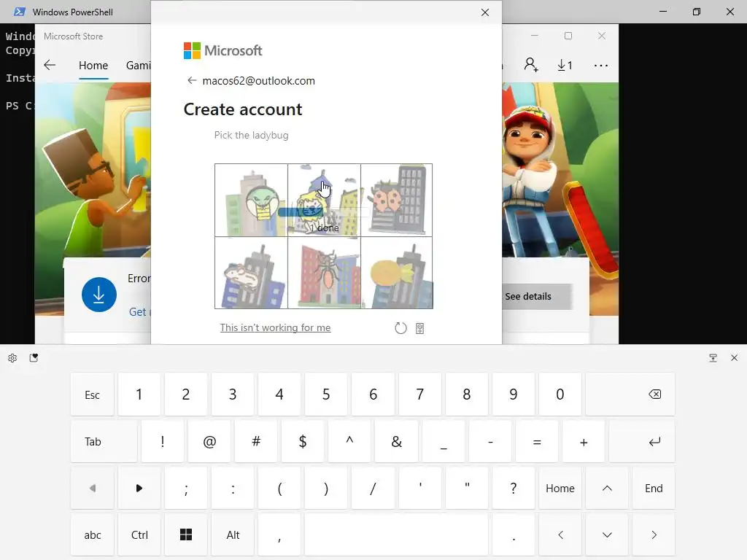Screen dimensions: 747x560
Task: Tap the period key
Action: click(514, 534)
